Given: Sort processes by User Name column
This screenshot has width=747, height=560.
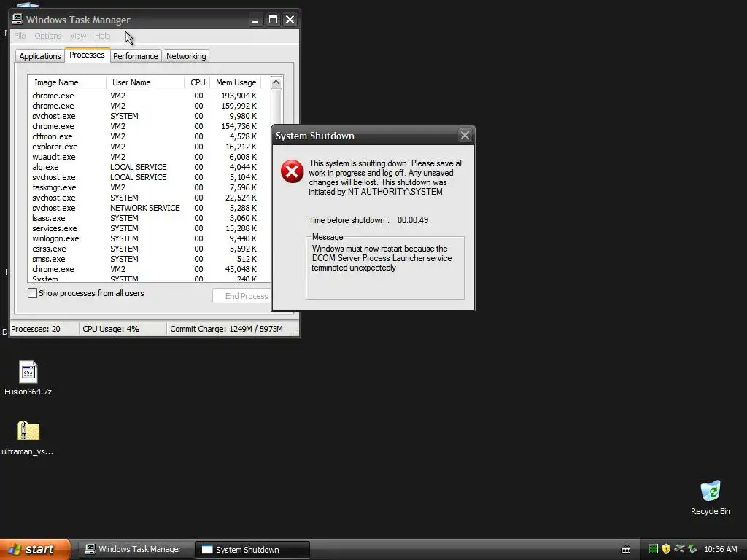Looking at the screenshot, I should point(145,82).
